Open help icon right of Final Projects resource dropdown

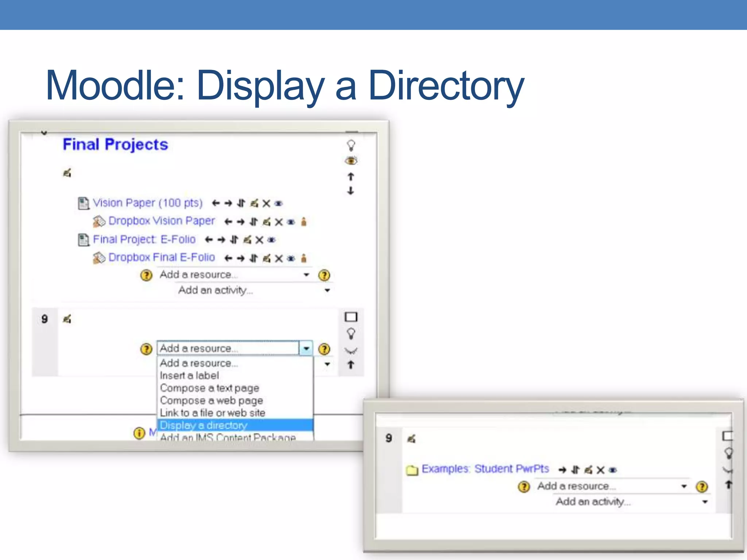pyautogui.click(x=324, y=275)
